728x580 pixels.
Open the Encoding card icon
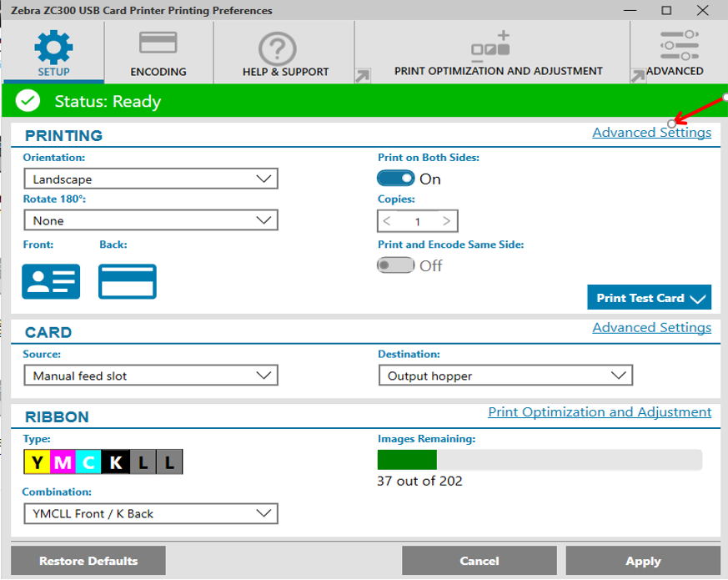(x=158, y=44)
